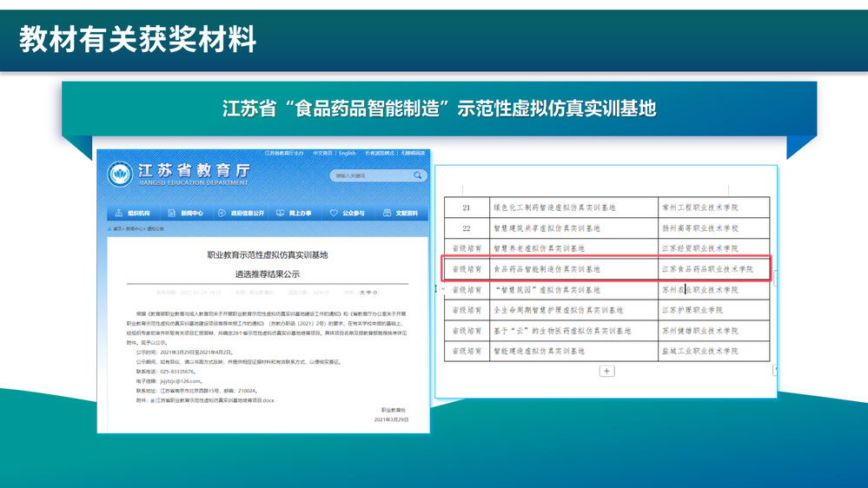Image resolution: width=868 pixels, height=488 pixels.
Task: Click the magnifier icon in the search box
Action: (418, 175)
